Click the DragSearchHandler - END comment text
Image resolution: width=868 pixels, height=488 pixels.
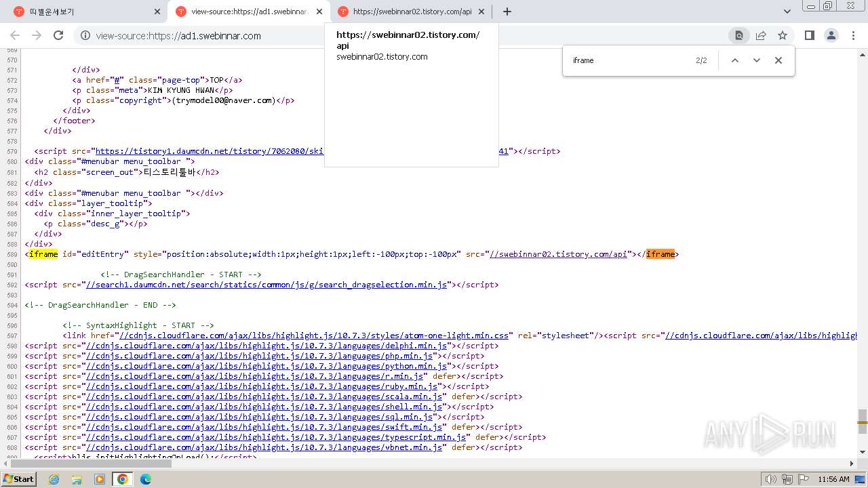(x=100, y=305)
